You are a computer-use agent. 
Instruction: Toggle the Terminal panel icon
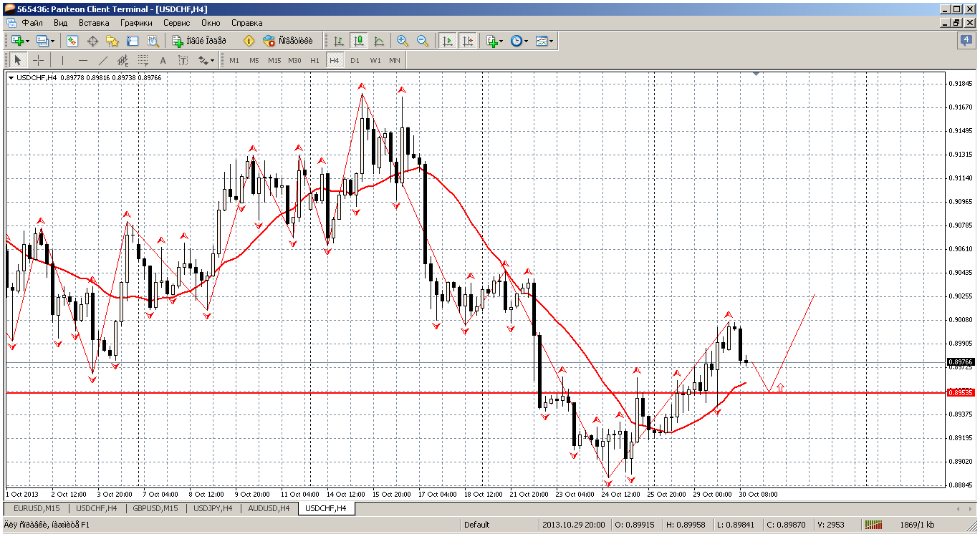(x=133, y=41)
